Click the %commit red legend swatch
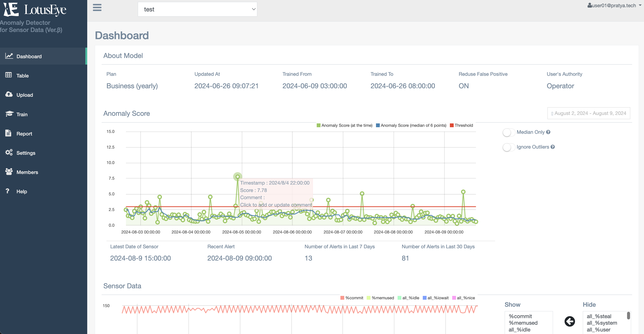The width and height of the screenshot is (644, 334). [x=342, y=298]
